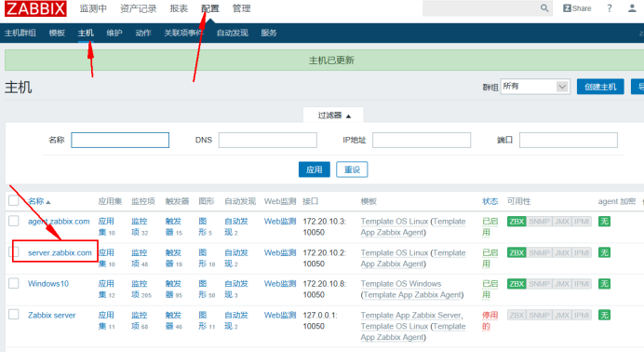Open 图形 link for Zabbix server
Viewport: 644px width, 352px height.
click(203, 320)
